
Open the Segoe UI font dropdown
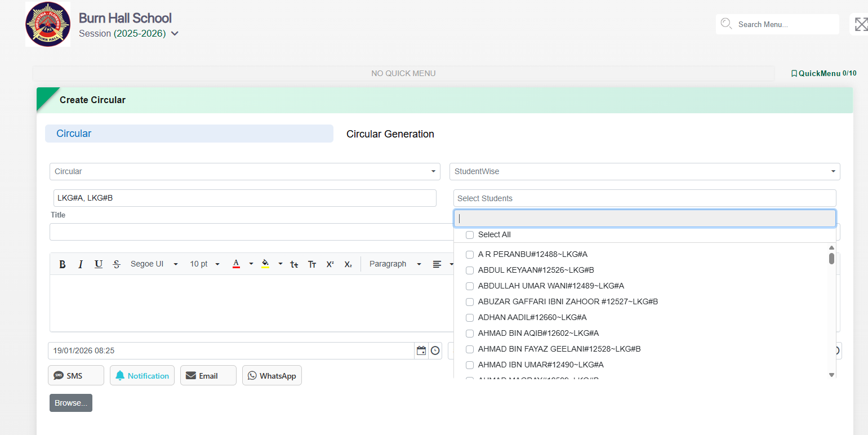[x=154, y=264]
